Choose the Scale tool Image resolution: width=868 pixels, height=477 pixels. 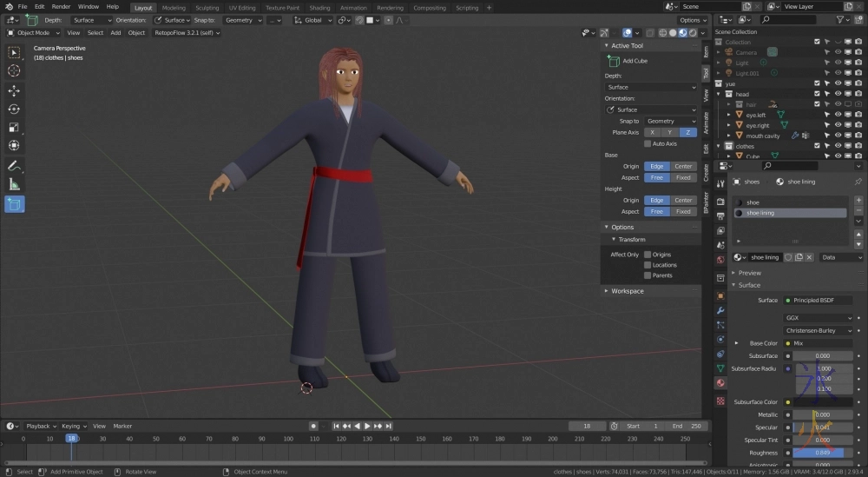(14, 127)
